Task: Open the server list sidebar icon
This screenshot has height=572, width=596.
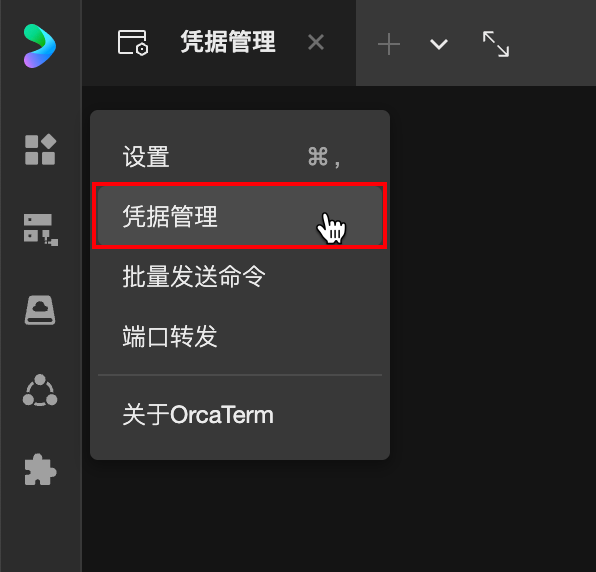Action: point(41,230)
